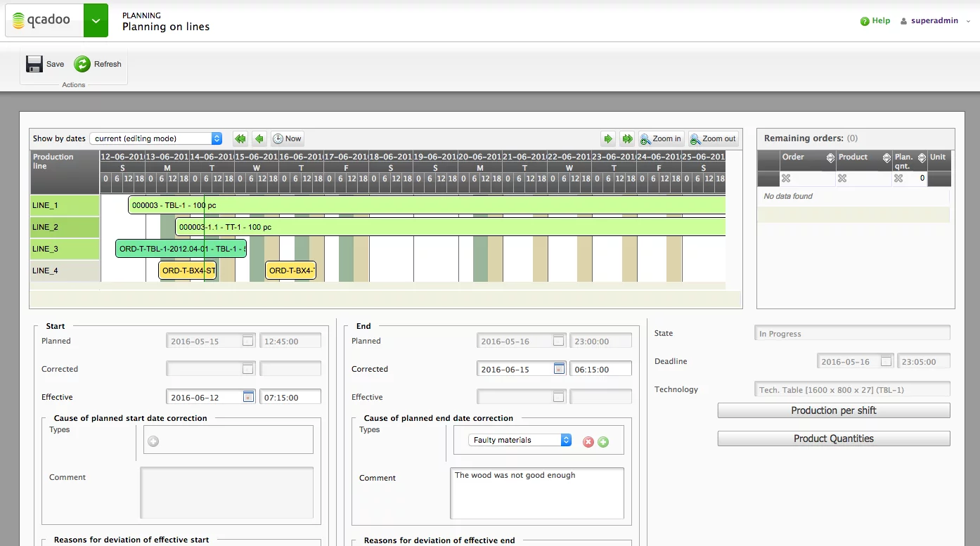
Task: Add another end correction cause with green plus
Action: point(603,442)
